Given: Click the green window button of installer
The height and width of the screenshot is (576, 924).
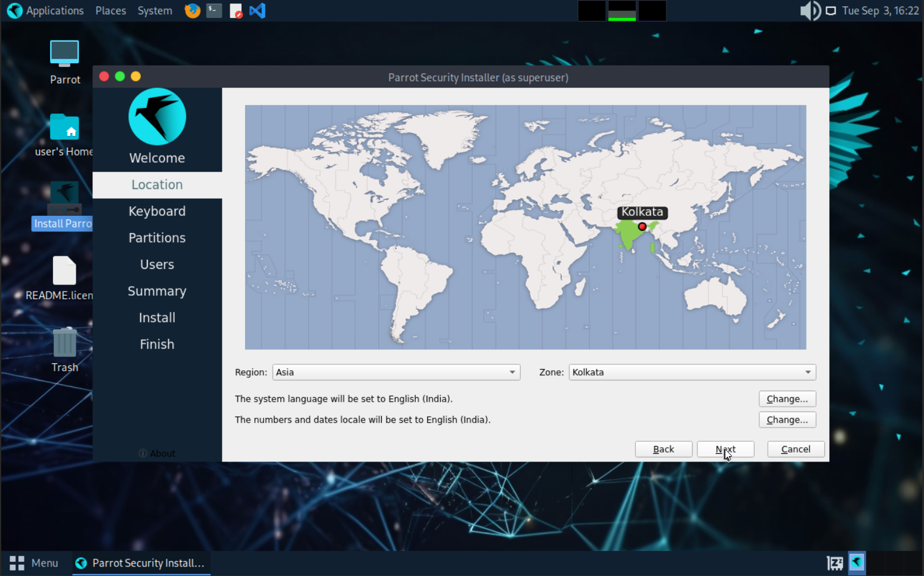Looking at the screenshot, I should point(120,76).
